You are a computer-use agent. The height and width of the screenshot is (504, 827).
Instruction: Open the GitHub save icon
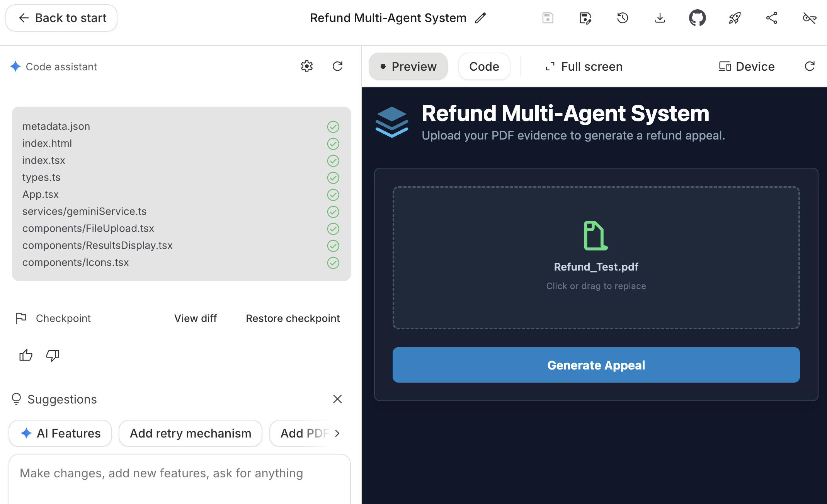697,18
